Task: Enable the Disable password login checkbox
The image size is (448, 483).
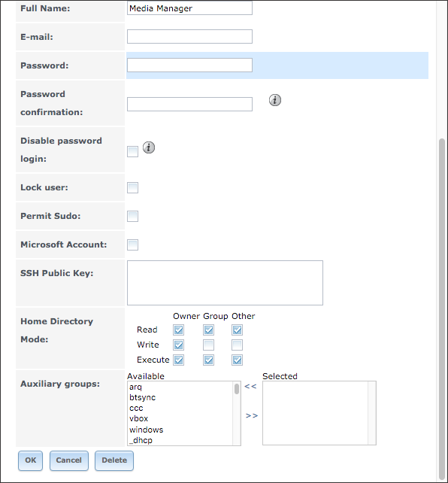Action: pos(132,151)
